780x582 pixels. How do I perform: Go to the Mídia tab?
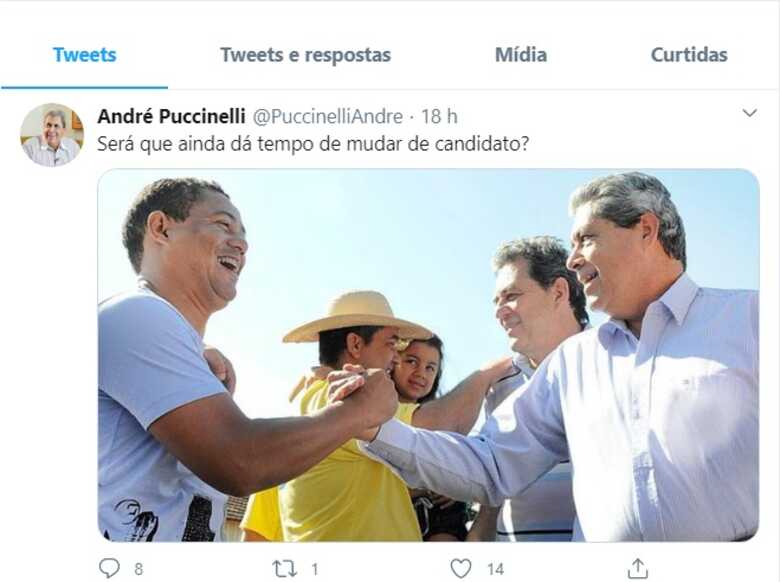[521, 55]
